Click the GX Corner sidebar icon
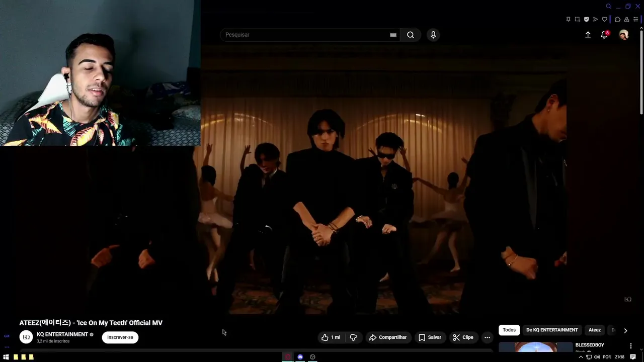The width and height of the screenshot is (644, 362). point(7,336)
